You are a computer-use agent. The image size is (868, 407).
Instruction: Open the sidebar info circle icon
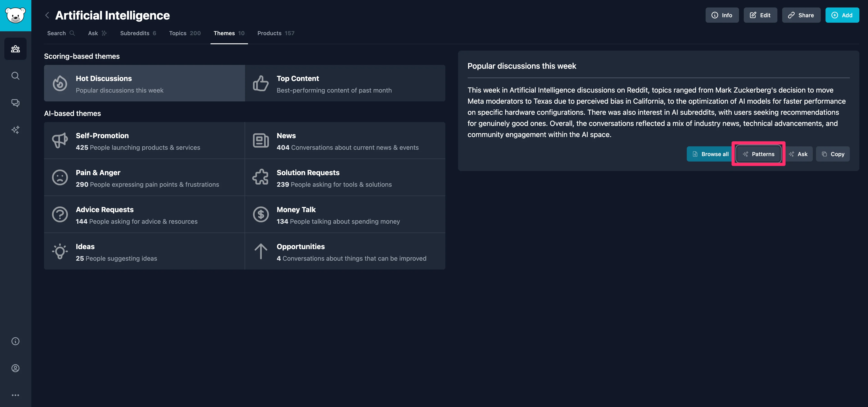[x=15, y=341]
